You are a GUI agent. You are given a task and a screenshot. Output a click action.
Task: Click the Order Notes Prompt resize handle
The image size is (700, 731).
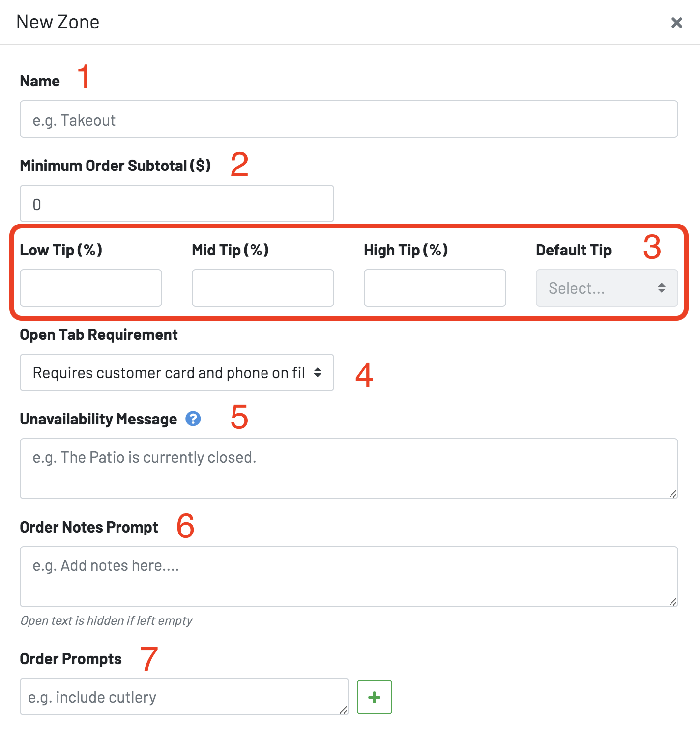[x=673, y=602]
